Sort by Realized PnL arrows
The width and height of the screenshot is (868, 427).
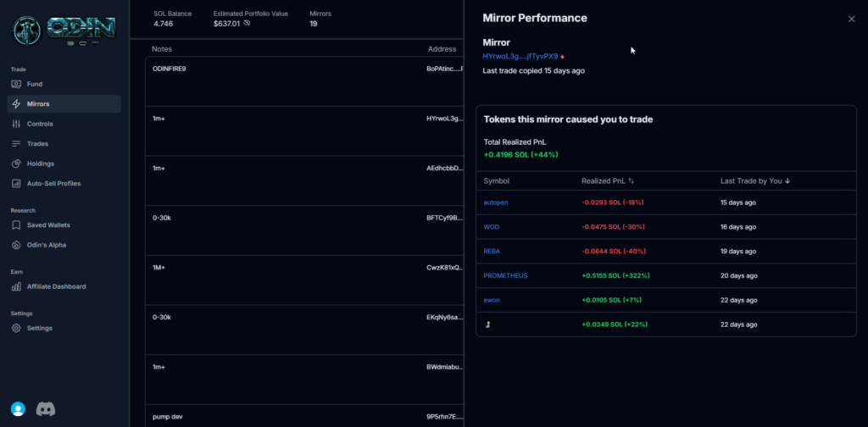631,180
